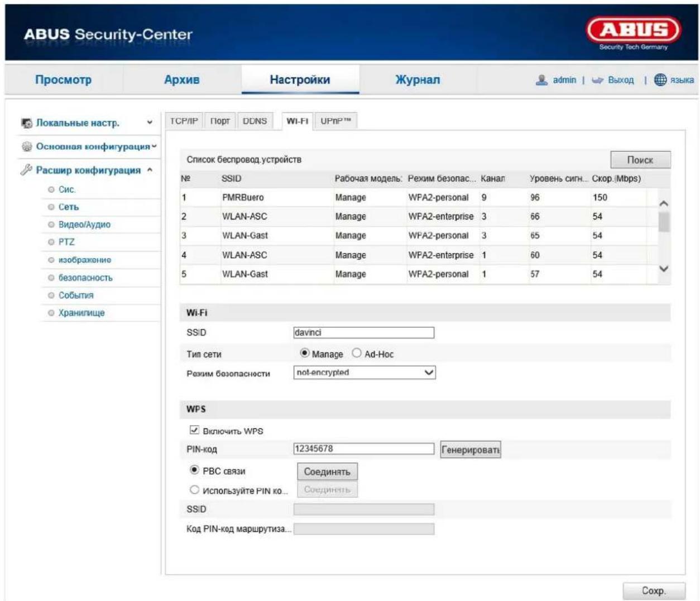Click the Поиск search button

click(640, 160)
